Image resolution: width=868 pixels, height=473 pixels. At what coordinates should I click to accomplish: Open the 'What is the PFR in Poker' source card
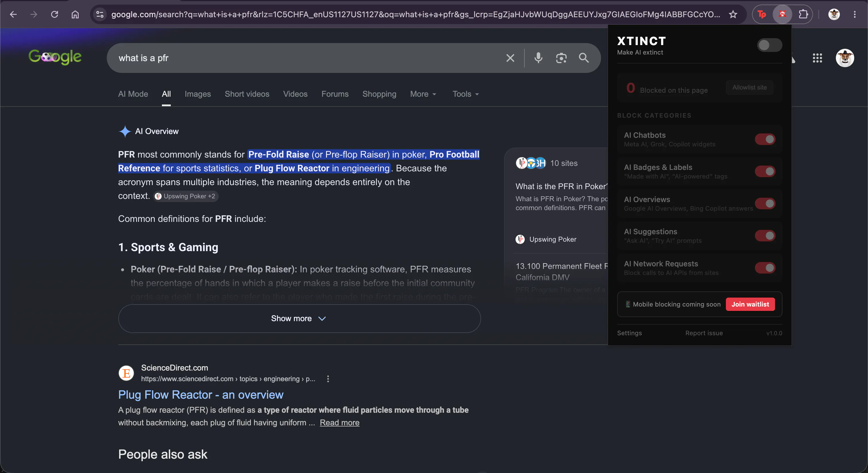point(561,197)
